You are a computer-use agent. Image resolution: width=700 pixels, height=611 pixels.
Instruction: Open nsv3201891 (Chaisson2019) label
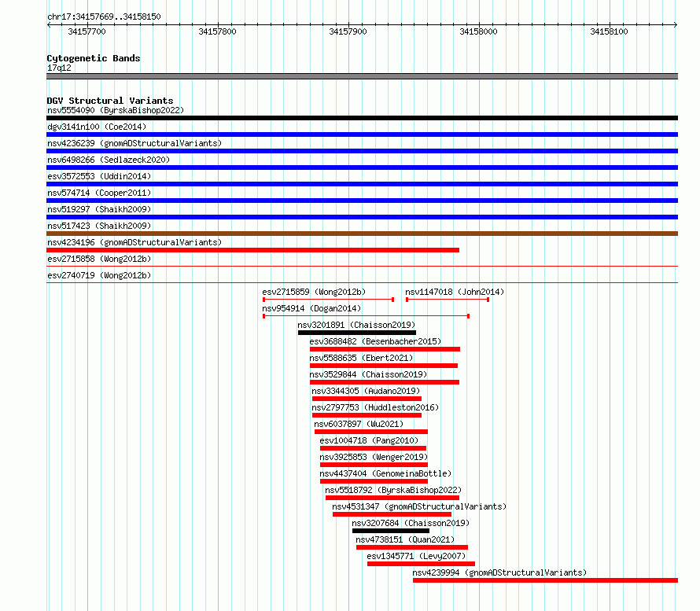[x=356, y=325]
